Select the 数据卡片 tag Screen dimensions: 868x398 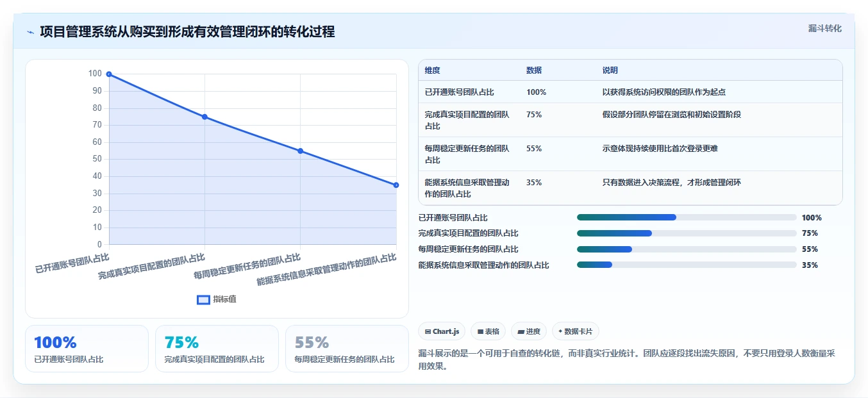click(576, 331)
